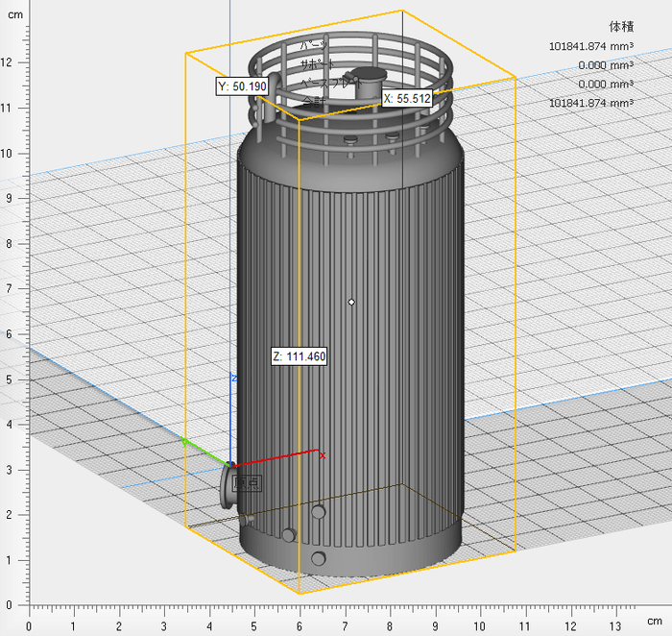
Task: Click the bottom total 101841.874 mm³ value
Action: tap(590, 103)
